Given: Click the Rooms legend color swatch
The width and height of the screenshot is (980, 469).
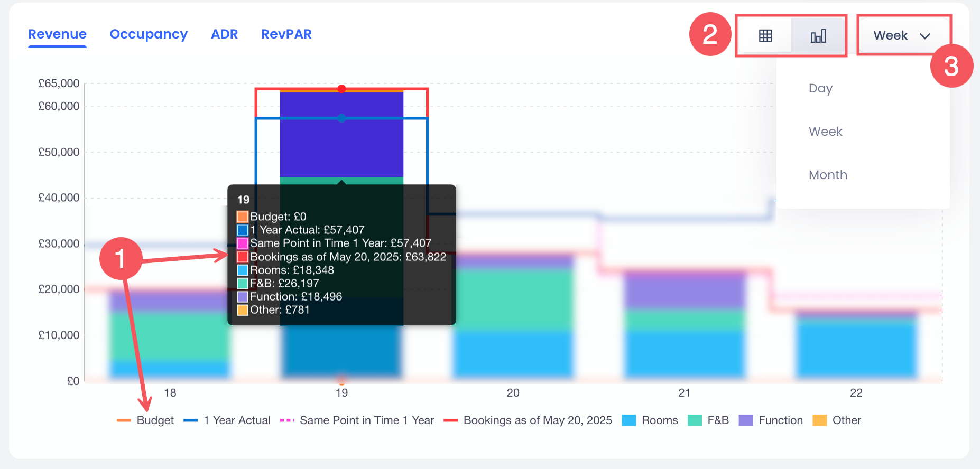Looking at the screenshot, I should (x=628, y=420).
